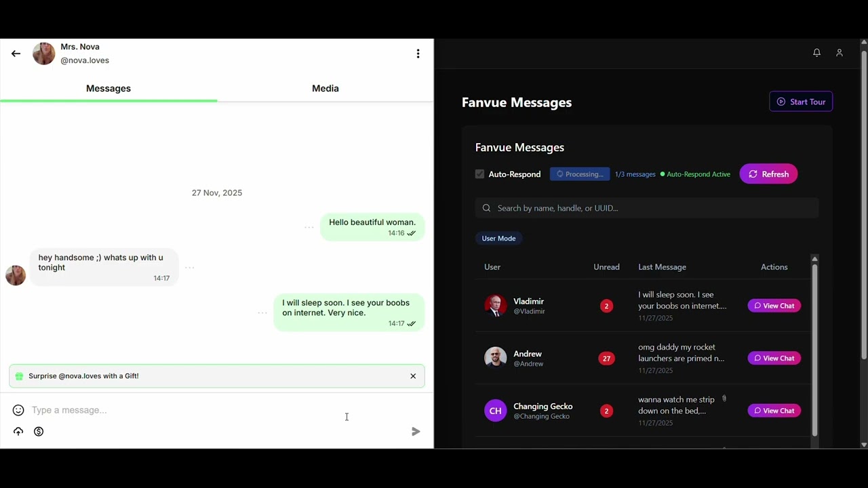Image resolution: width=868 pixels, height=488 pixels.
Task: Click the send message arrow icon
Action: 416,431
